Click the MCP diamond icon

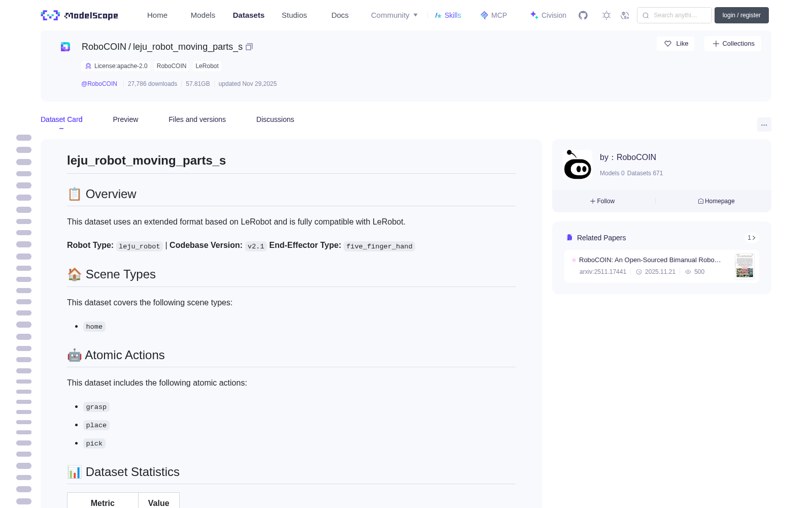point(484,15)
